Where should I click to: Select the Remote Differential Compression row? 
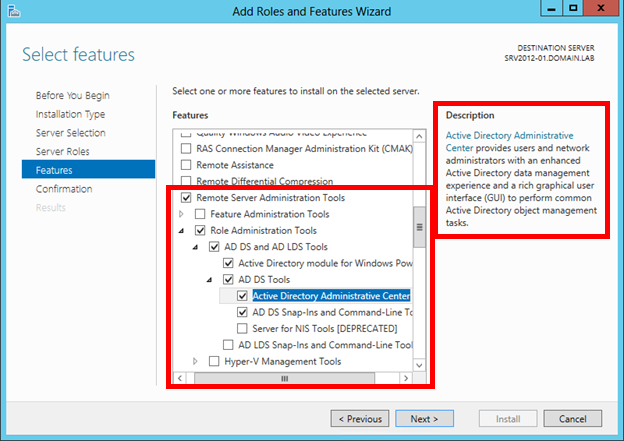point(264,181)
